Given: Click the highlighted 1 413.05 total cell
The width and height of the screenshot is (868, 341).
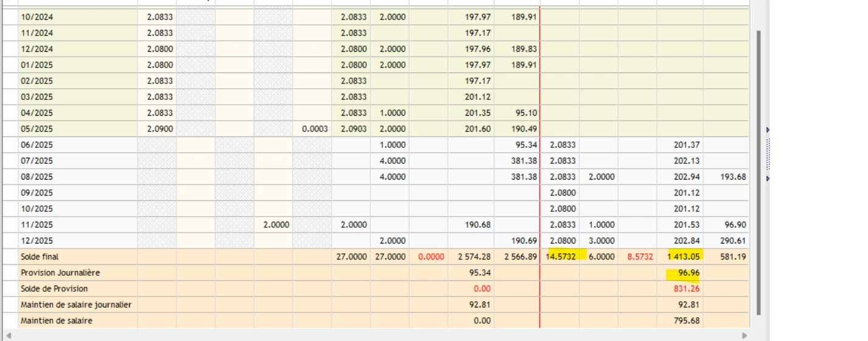Looking at the screenshot, I should tap(680, 257).
